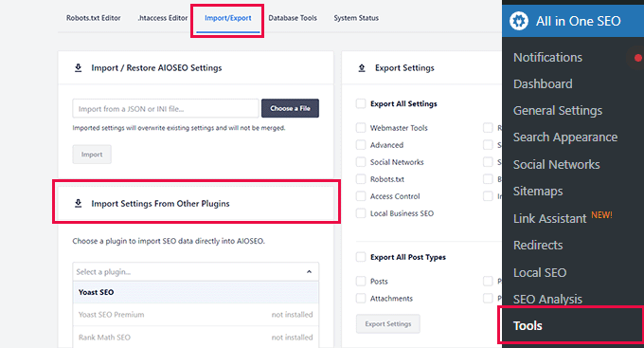Check the Posts checkbox
Image resolution: width=644 pixels, height=348 pixels.
(x=361, y=282)
